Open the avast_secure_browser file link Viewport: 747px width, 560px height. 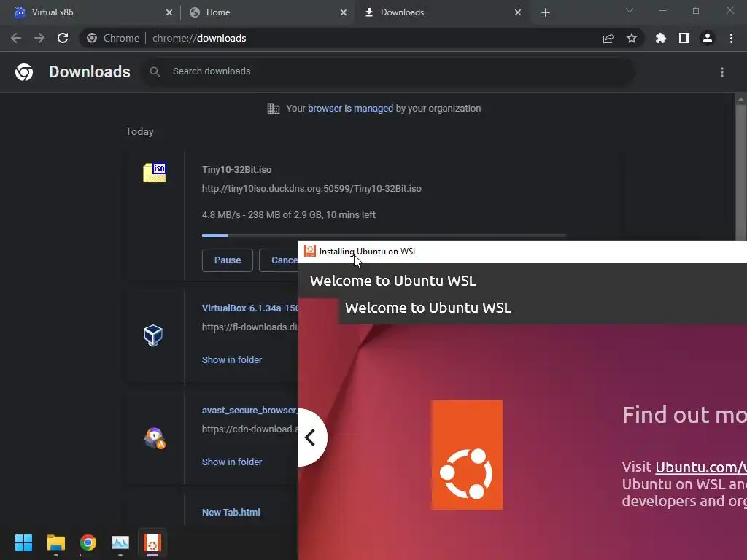click(250, 410)
